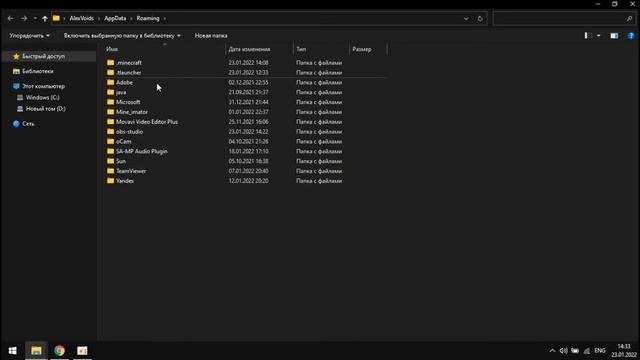
Task: Select Windows (C:) drive in sidebar
Action: pyautogui.click(x=42, y=98)
